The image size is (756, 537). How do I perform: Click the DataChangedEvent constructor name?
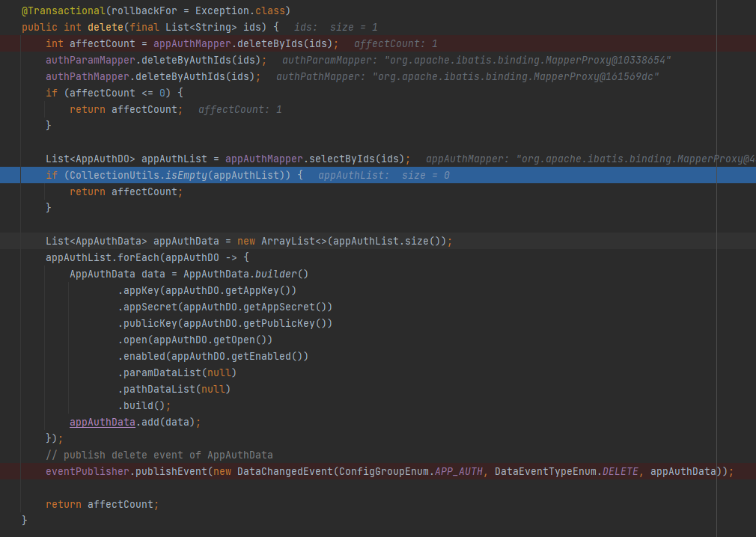(x=285, y=471)
